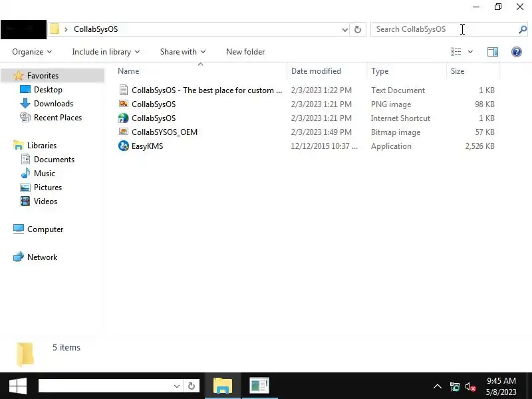Viewport: 532px width, 399px height.
Task: Click the muted volume tray icon
Action: coord(470,386)
